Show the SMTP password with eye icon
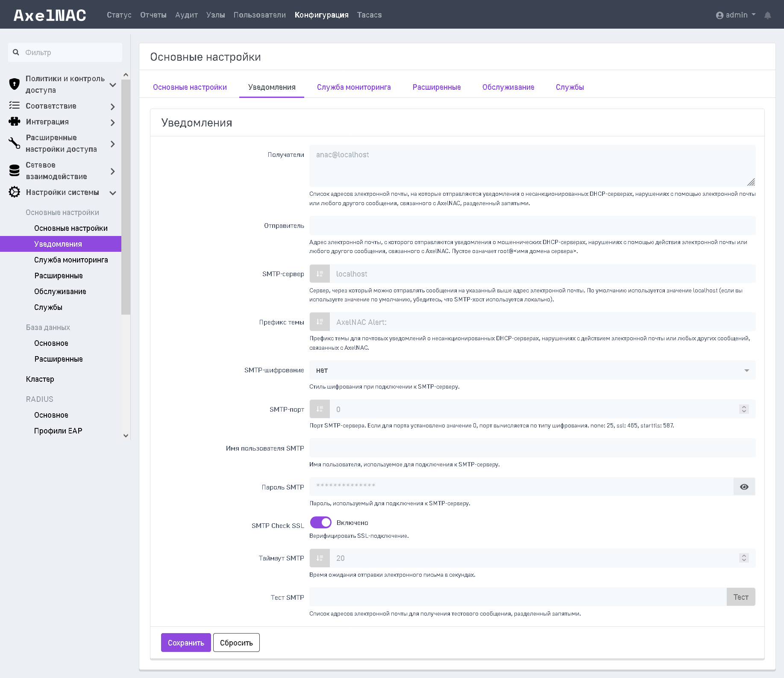This screenshot has height=678, width=784. [x=744, y=487]
